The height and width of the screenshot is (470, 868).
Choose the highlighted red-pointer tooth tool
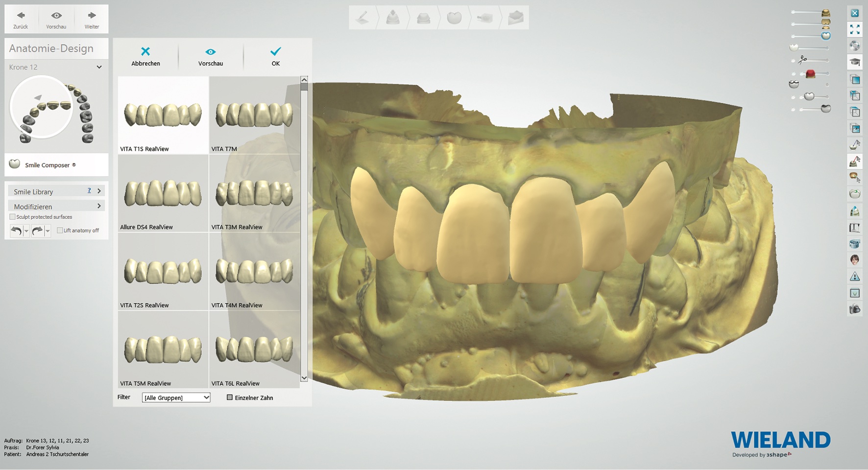(855, 161)
